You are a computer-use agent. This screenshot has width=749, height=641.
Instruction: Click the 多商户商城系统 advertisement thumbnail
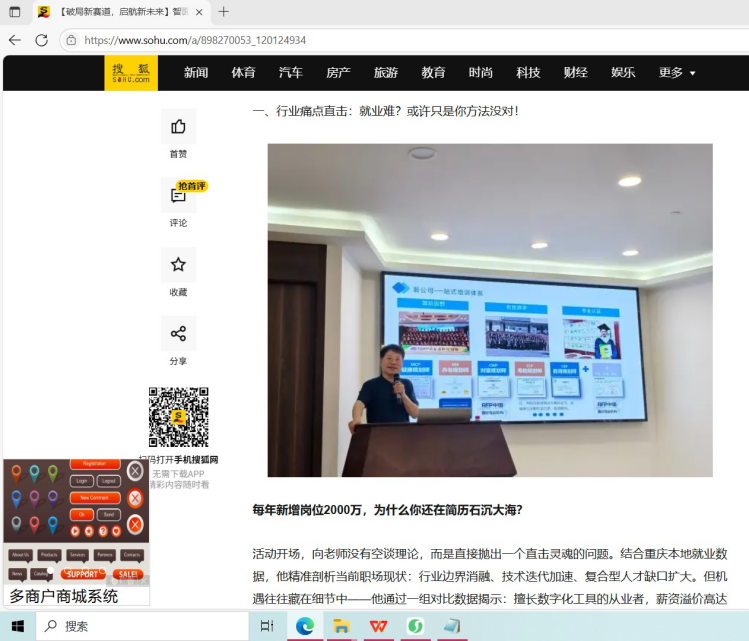coord(75,532)
